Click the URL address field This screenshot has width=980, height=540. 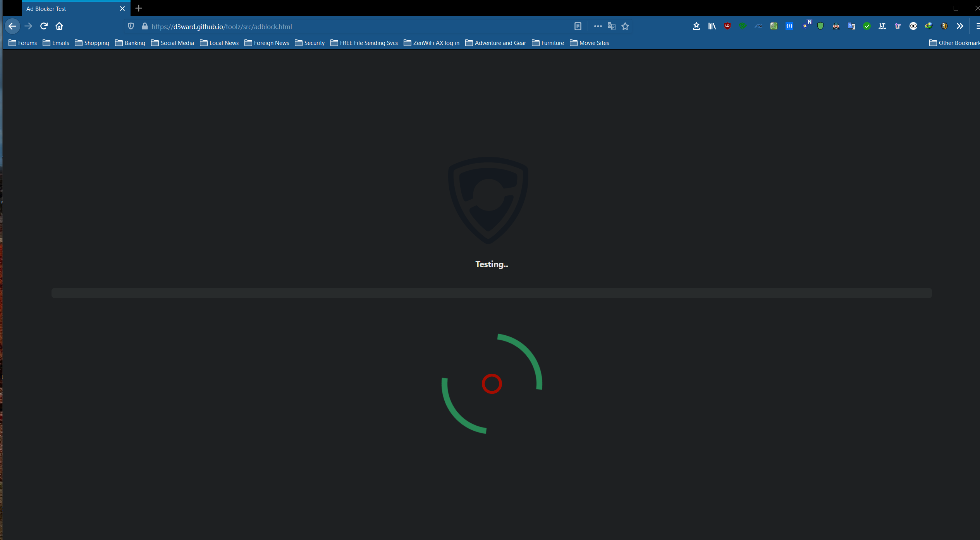pyautogui.click(x=349, y=26)
